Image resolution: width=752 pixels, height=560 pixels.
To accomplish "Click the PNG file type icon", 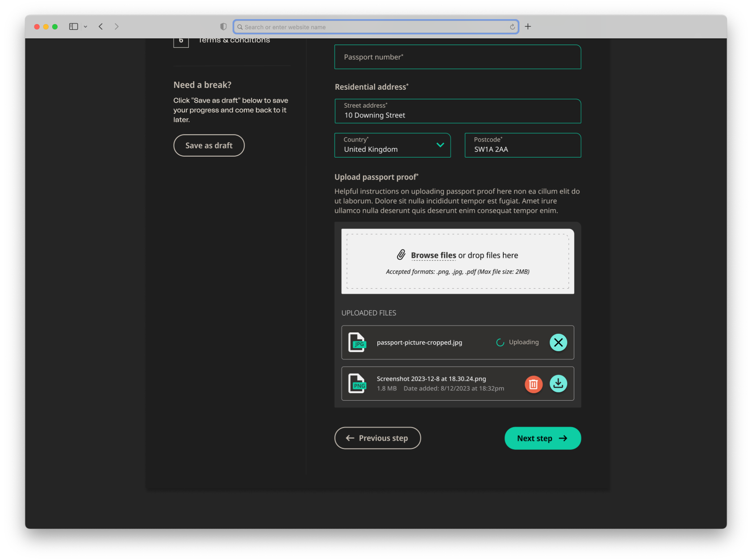I will tap(357, 384).
